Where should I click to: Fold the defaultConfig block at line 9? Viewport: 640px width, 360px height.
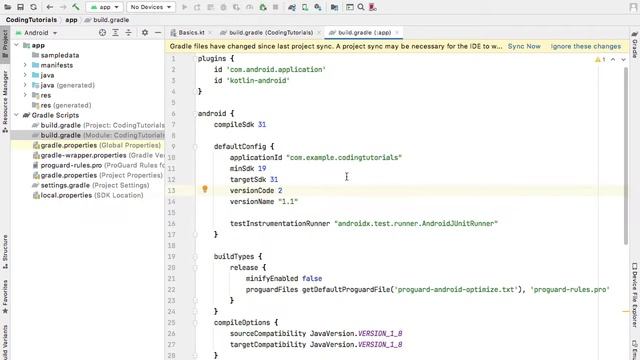(x=195, y=147)
